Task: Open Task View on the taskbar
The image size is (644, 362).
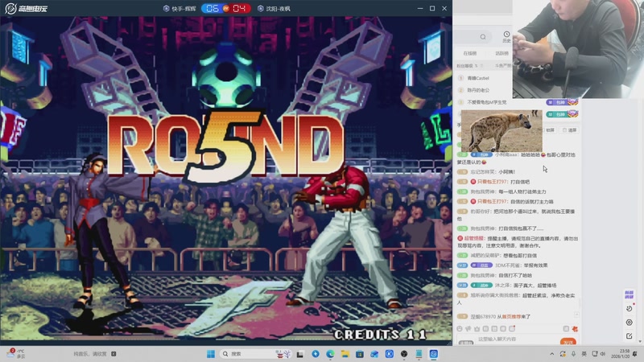Action: pyautogui.click(x=300, y=354)
